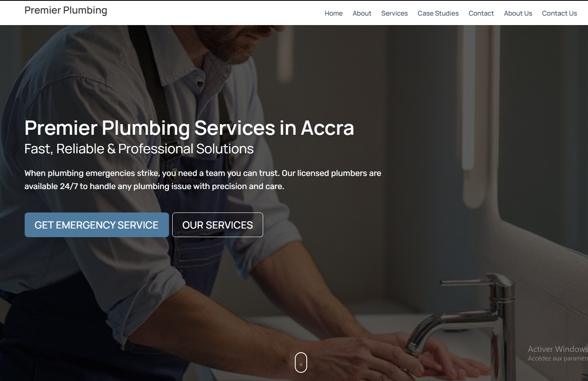Click the paragraph about licensed plumbers available 24/7
This screenshot has height=381, width=588.
click(203, 180)
